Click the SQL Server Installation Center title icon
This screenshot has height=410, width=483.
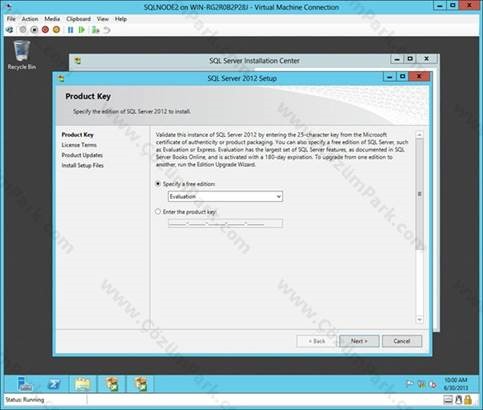[x=78, y=61]
